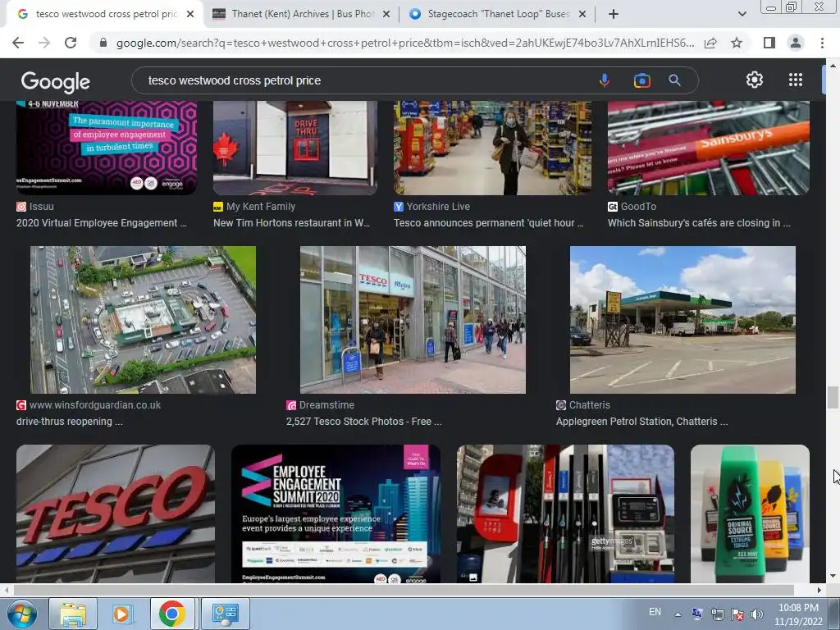Open Windows Explorer from taskbar
Screen dimensions: 840x630
click(73, 614)
